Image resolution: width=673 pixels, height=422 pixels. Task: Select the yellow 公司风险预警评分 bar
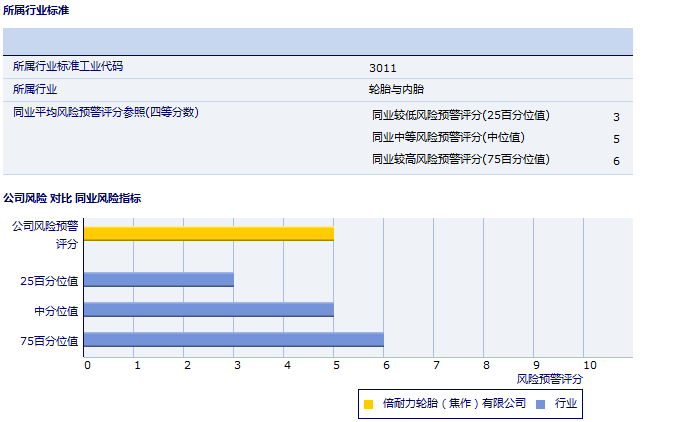click(x=208, y=234)
